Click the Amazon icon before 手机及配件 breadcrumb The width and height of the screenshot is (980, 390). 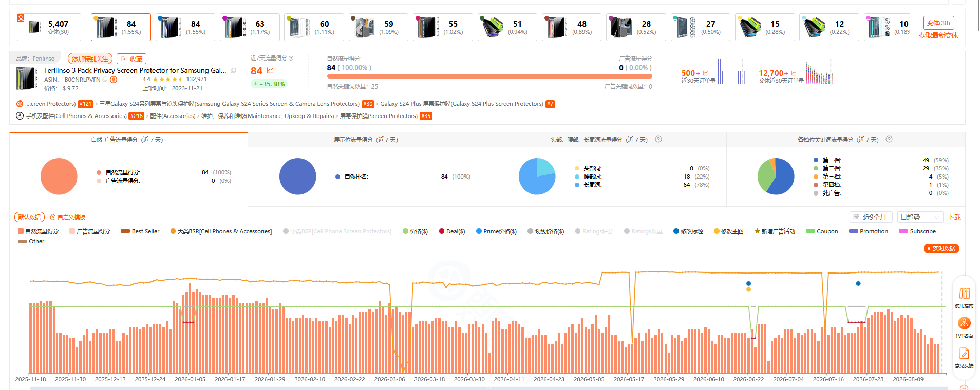coord(20,116)
